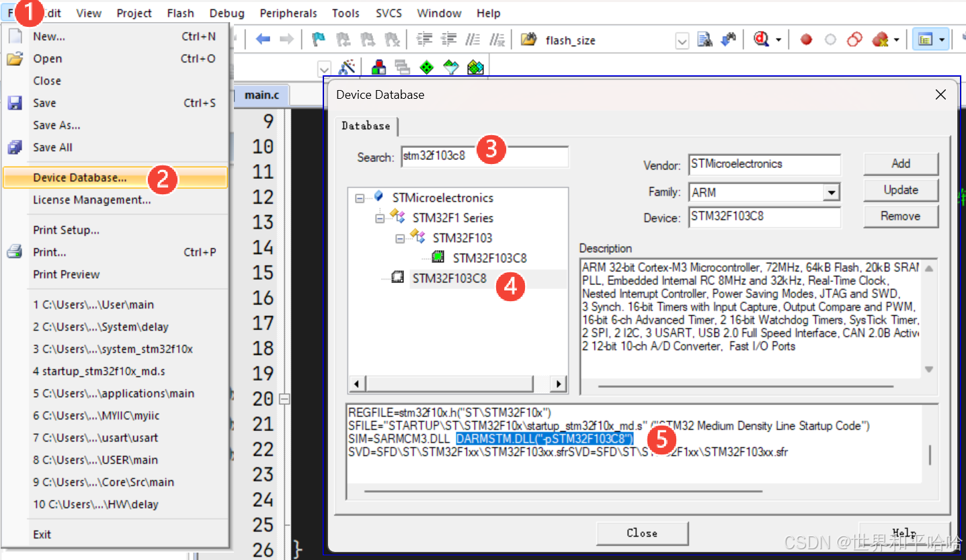Screen dimensions: 966x560
Task: Collapse the STMicroelectronics tree node
Action: (360, 198)
